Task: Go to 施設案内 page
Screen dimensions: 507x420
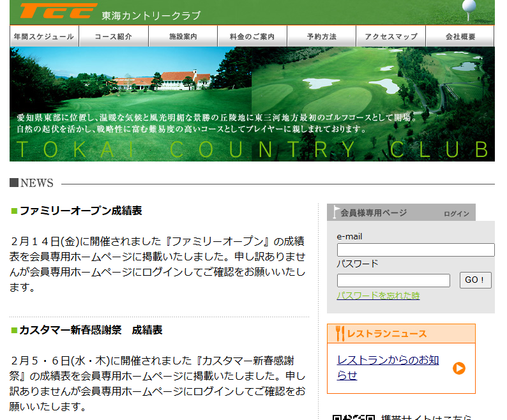Action: coord(183,36)
